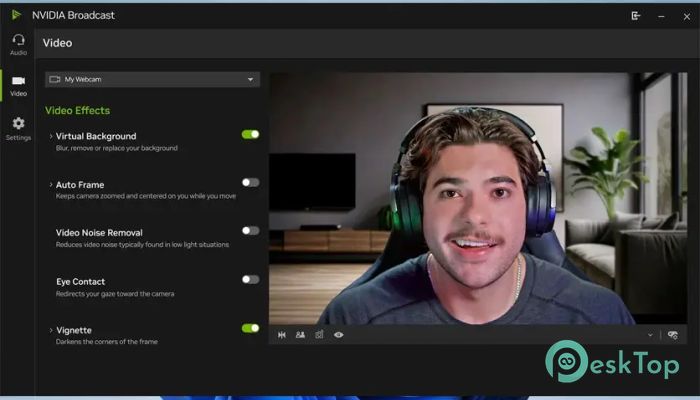Image resolution: width=700 pixels, height=400 pixels.
Task: Open Settings in the sidebar
Action: tap(18, 129)
